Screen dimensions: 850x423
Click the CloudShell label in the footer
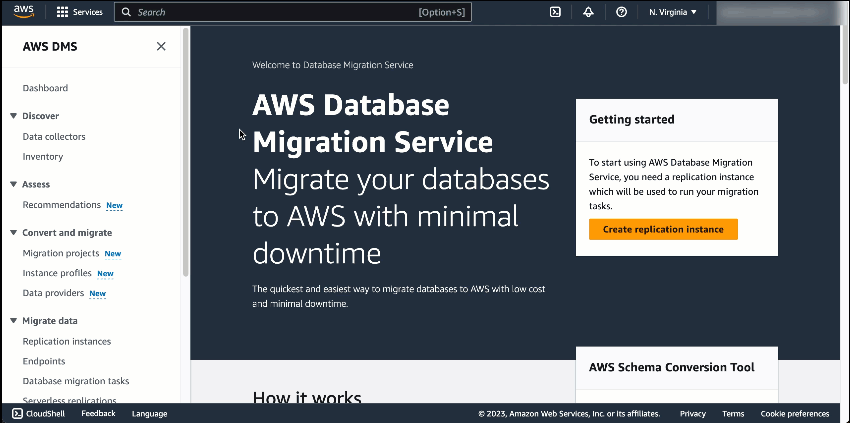(x=46, y=413)
